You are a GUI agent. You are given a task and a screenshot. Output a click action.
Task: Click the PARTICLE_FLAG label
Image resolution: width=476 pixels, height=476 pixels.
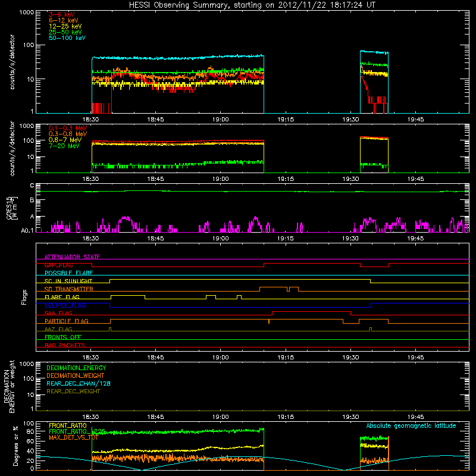coord(67,321)
